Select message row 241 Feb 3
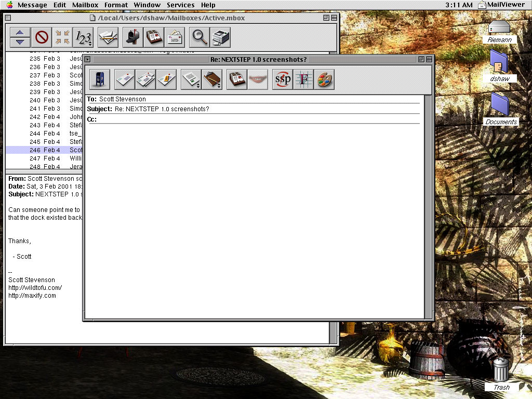 click(44, 109)
